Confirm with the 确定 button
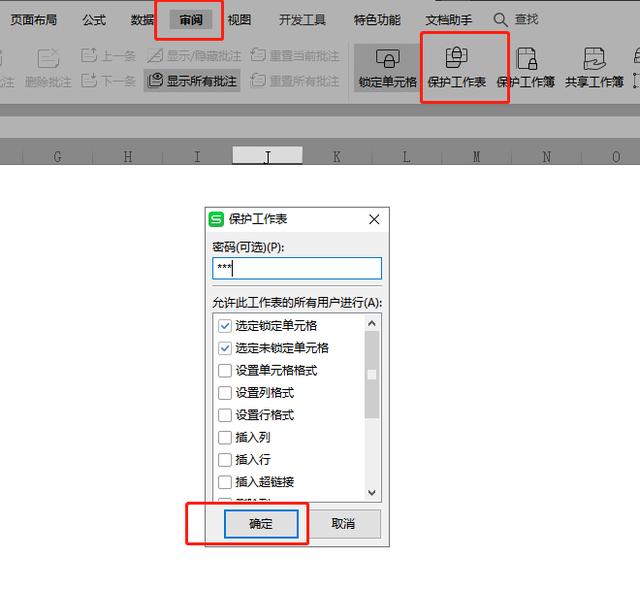The image size is (640, 590). (x=261, y=523)
